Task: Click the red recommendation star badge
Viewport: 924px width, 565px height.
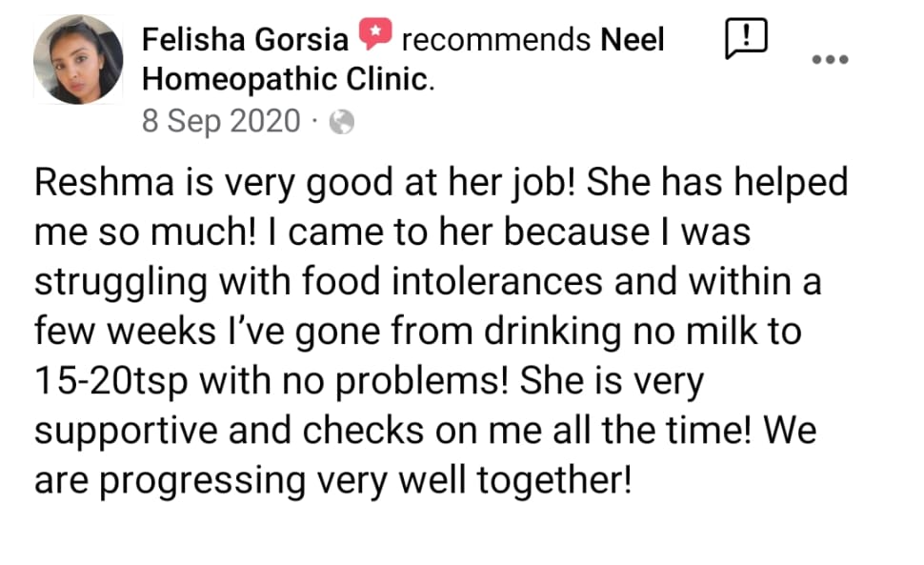Action: tap(374, 37)
